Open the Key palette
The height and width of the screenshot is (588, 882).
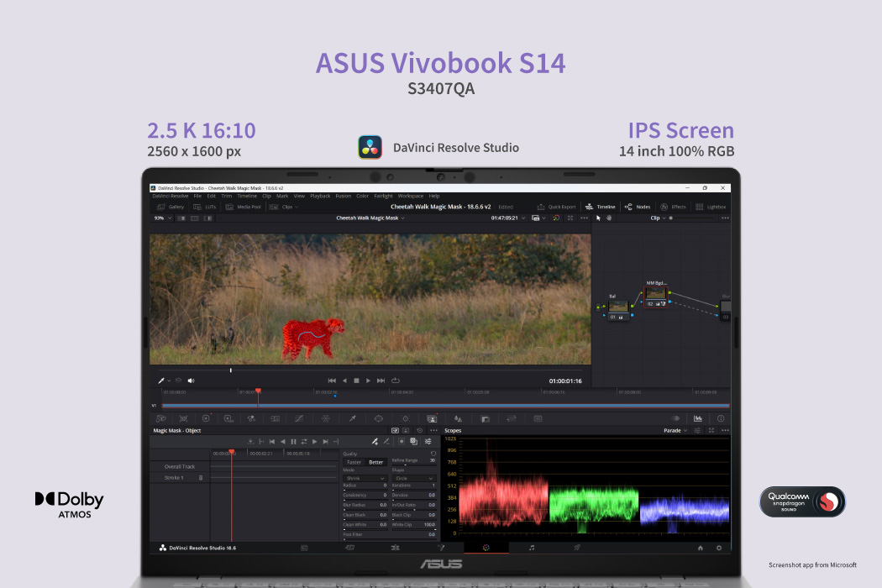tap(485, 418)
